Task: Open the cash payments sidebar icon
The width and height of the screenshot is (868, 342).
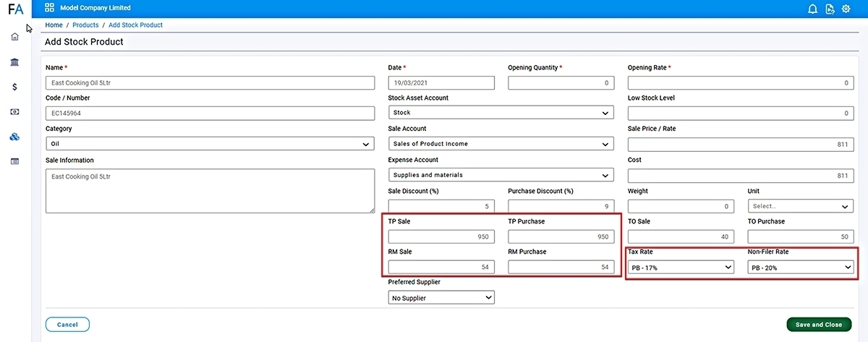Action: [x=15, y=112]
